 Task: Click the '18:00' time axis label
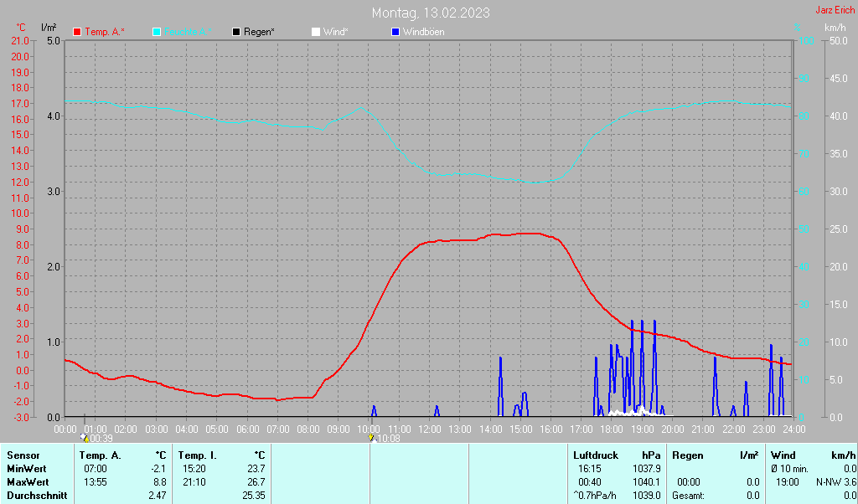point(611,429)
